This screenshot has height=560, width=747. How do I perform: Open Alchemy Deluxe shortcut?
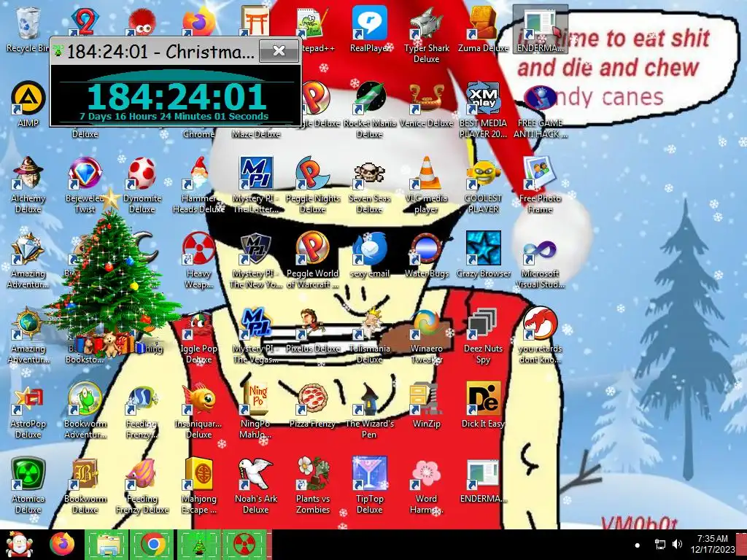point(28,184)
